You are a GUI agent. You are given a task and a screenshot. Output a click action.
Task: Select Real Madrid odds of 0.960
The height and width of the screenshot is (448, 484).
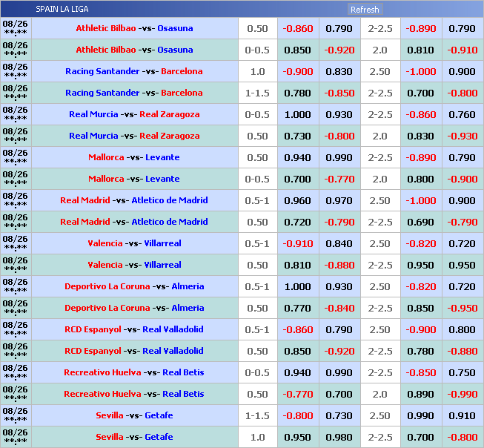click(298, 200)
